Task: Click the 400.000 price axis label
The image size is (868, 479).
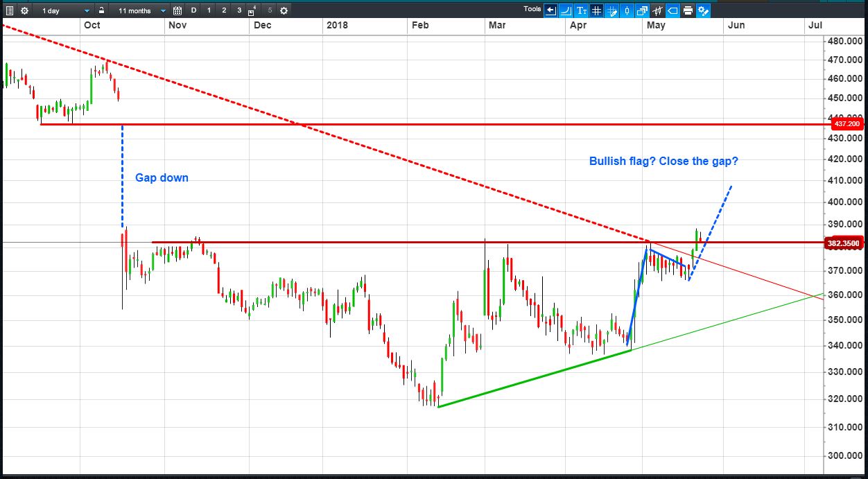Action: click(846, 202)
